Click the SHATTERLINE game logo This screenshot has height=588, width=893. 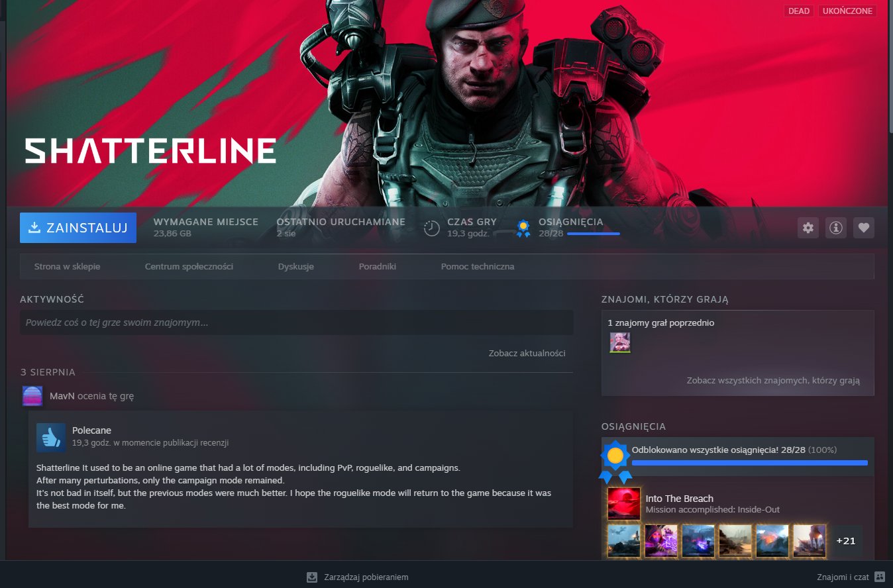point(150,151)
